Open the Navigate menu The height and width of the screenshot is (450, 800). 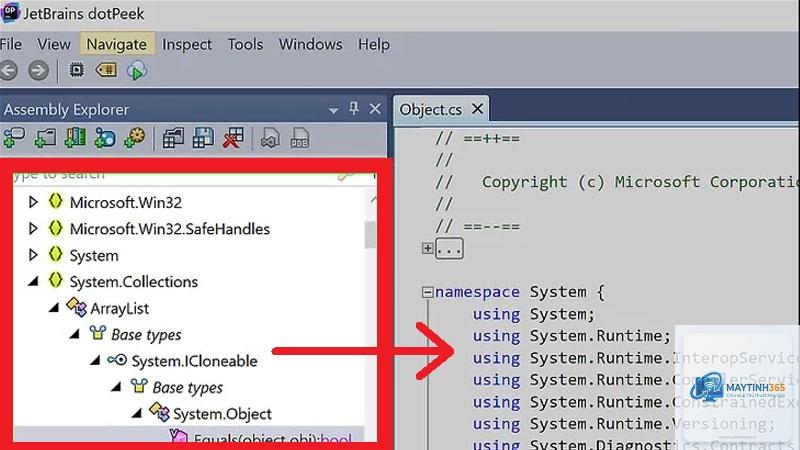click(x=117, y=44)
